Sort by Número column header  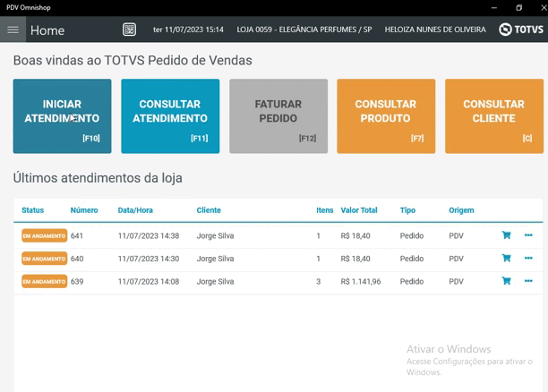(x=84, y=210)
